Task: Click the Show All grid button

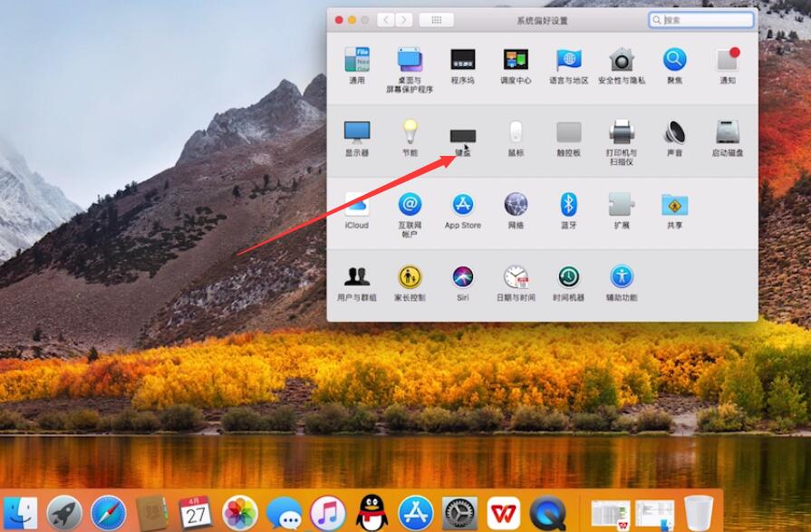Action: click(437, 20)
